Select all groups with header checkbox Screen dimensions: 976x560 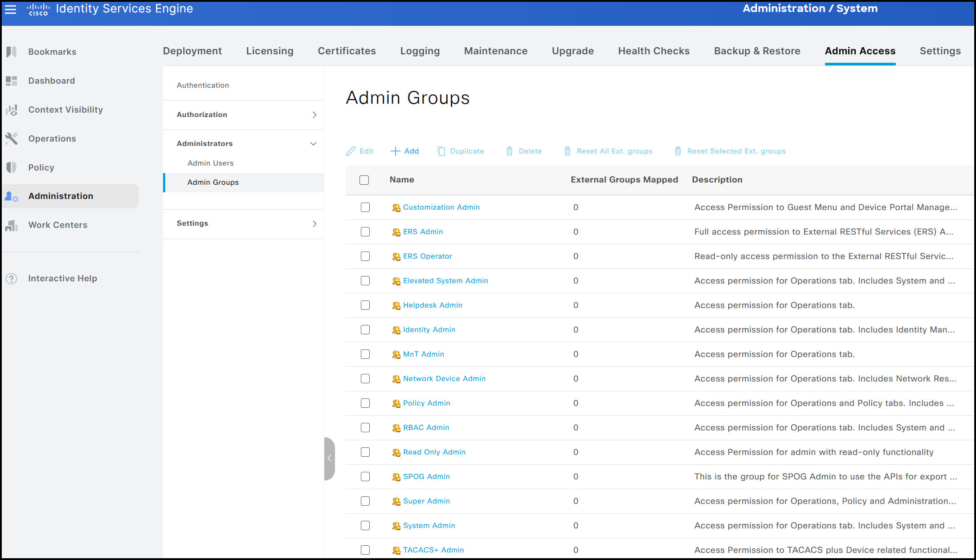tap(364, 180)
